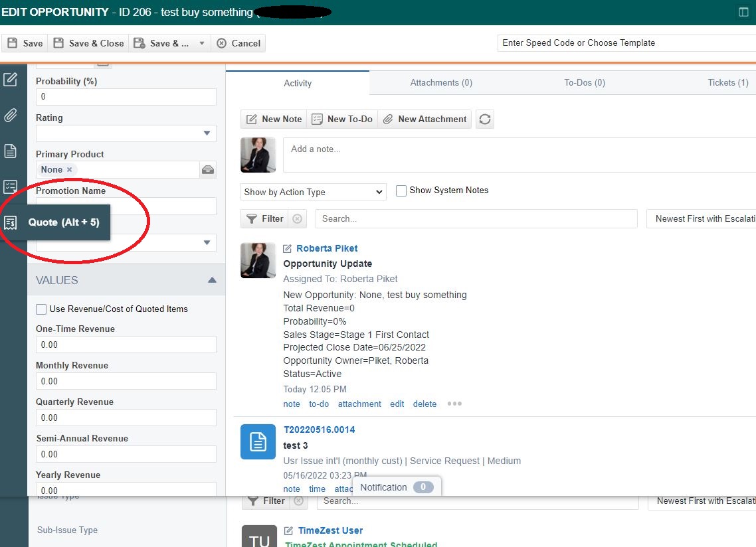Open Show by Action Type dropdown
This screenshot has width=756, height=547.
313,192
